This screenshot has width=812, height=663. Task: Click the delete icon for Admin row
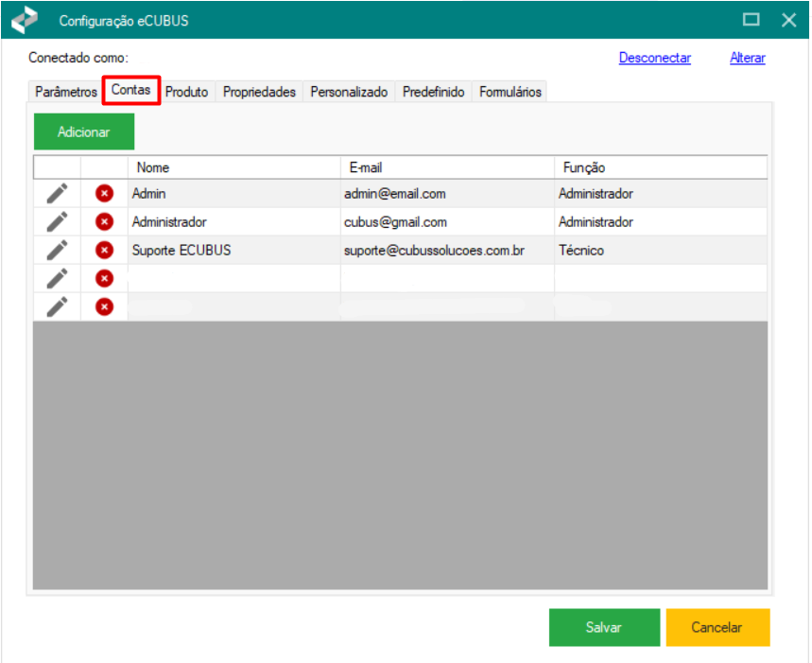coord(104,194)
